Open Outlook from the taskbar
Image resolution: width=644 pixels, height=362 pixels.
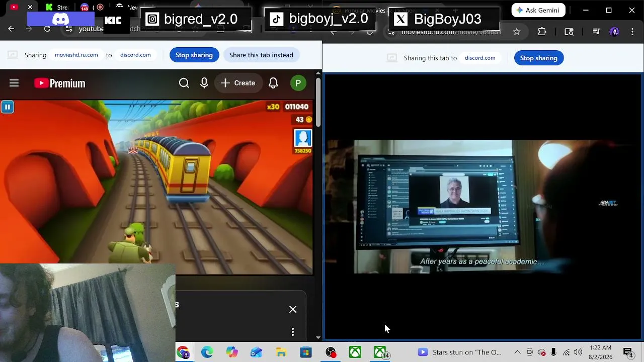click(x=257, y=352)
